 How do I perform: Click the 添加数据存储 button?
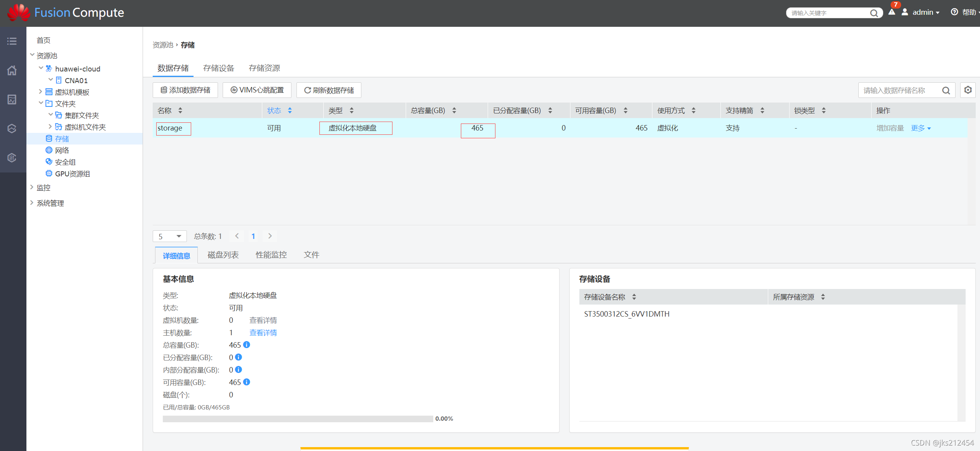(x=185, y=90)
